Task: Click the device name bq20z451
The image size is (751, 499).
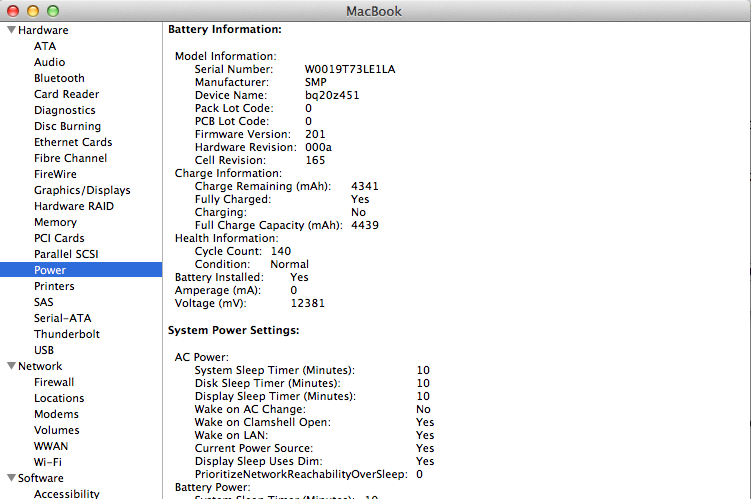Action: 332,95
